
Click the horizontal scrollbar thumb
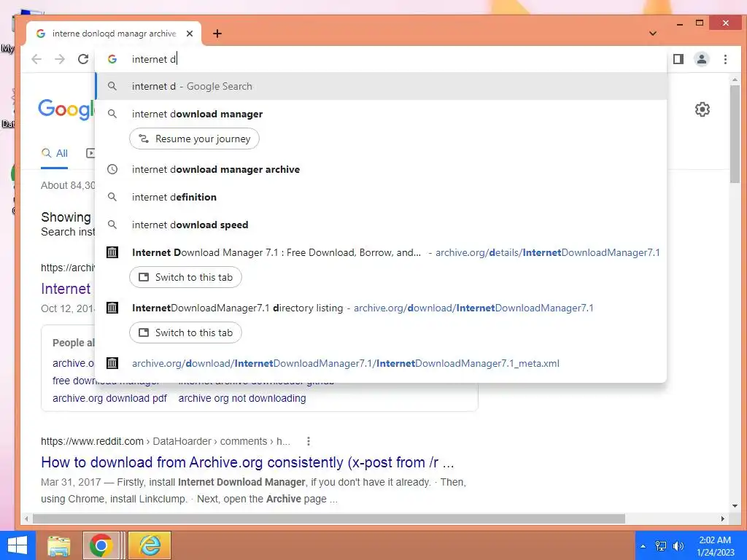pos(329,518)
